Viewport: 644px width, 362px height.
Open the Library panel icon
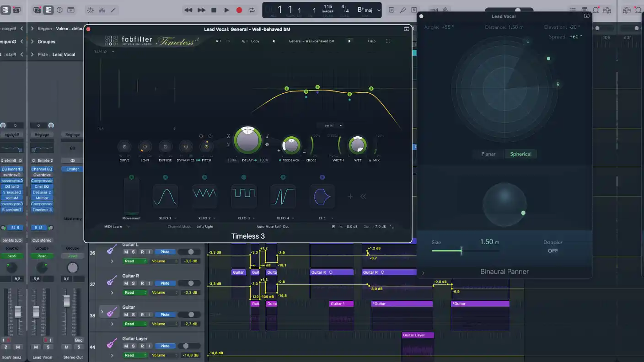pyautogui.click(x=37, y=10)
